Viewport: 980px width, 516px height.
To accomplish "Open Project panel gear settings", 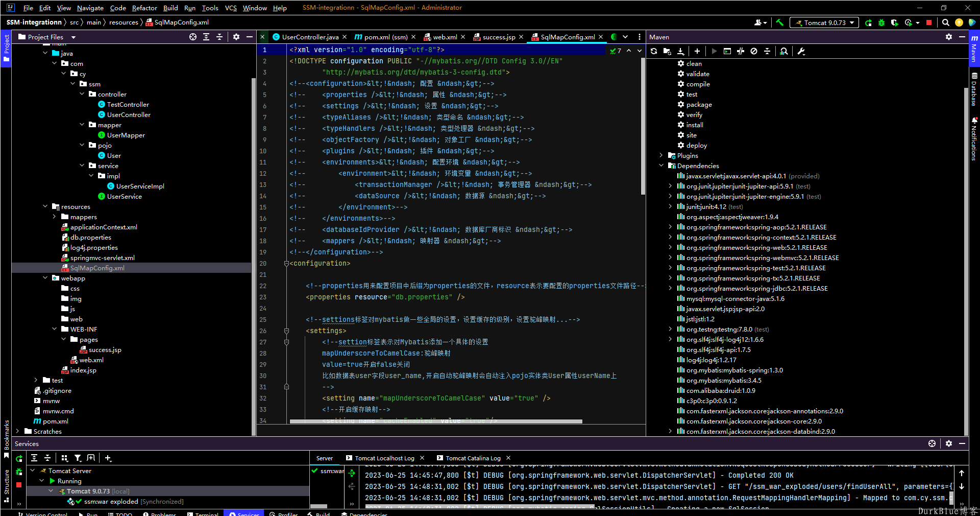I will pyautogui.click(x=236, y=37).
